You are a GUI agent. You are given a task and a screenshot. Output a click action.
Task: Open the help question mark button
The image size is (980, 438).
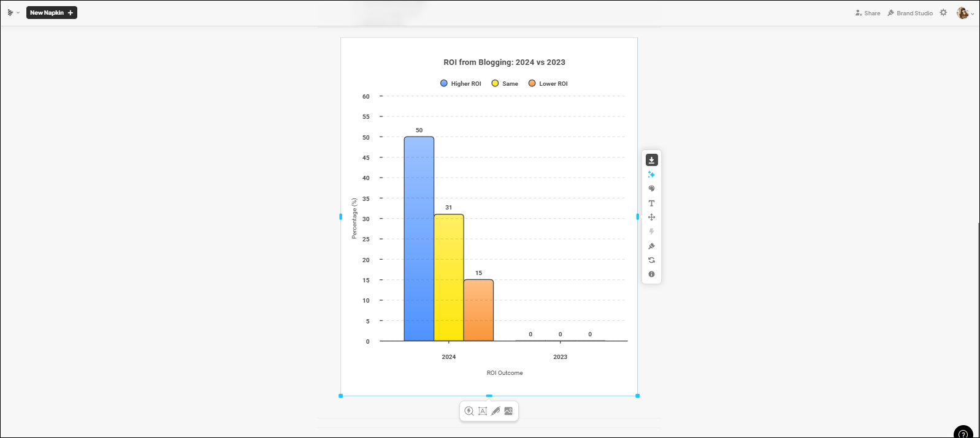point(963,432)
